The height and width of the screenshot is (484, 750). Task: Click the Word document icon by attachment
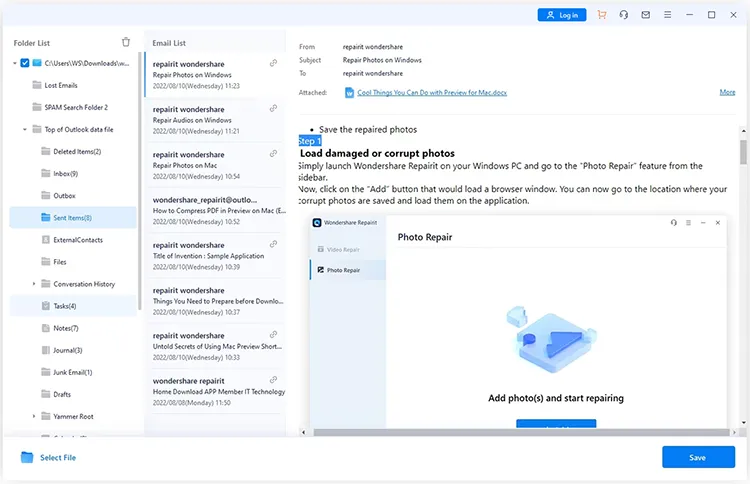[x=350, y=92]
